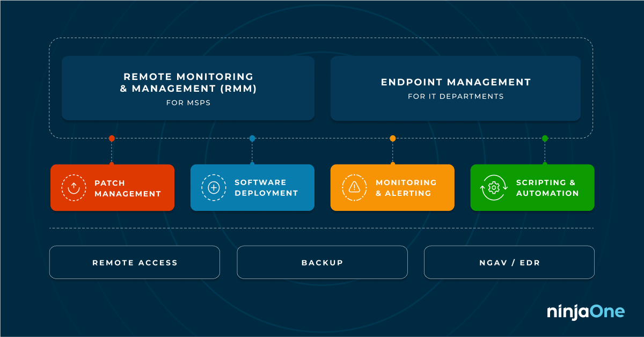The image size is (644, 337).
Task: Toggle the blue connector dot above Software Deployment
Action: click(x=252, y=138)
